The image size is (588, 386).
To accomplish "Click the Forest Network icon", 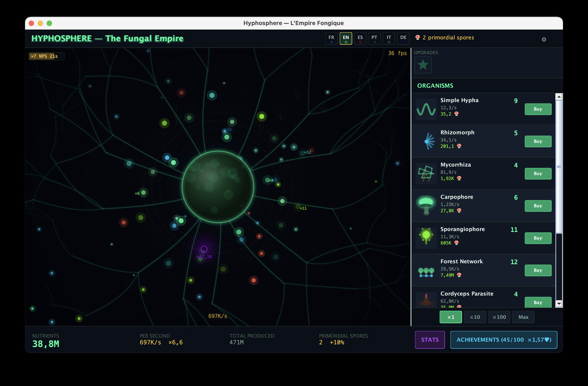I will [x=426, y=272].
